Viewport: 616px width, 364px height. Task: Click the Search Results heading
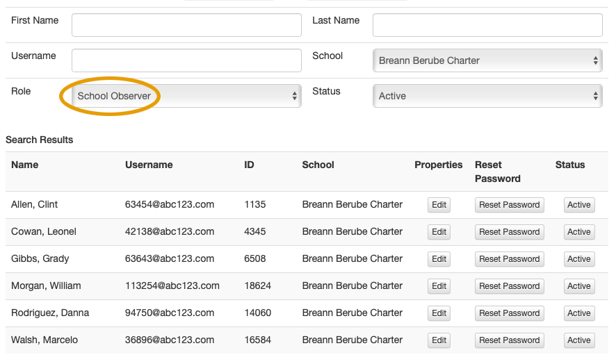(x=40, y=140)
